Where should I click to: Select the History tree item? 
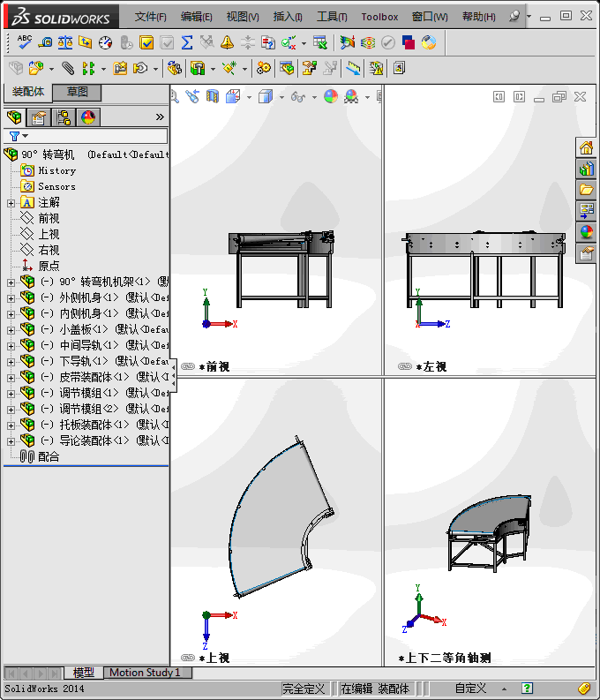[56, 170]
